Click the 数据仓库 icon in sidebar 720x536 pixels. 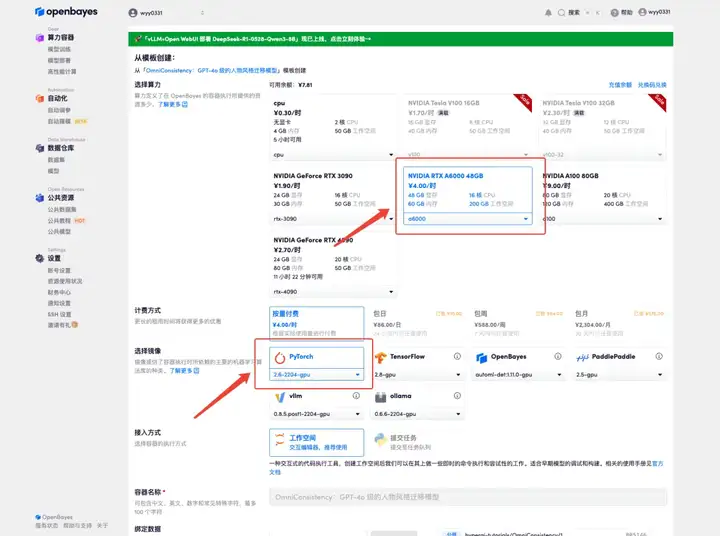(39, 148)
